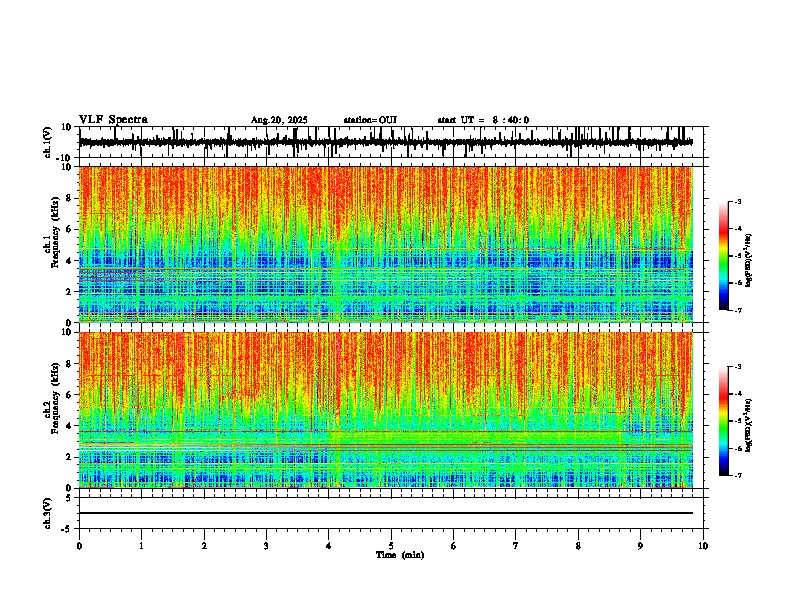Click the ch.1 log(PSD) colorbar unit label

pos(749,261)
